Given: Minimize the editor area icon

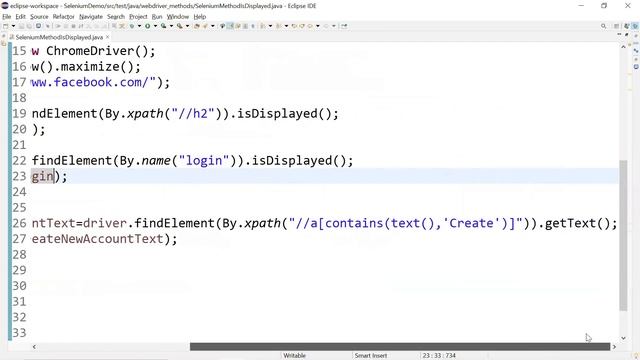Looking at the screenshot, I should click(x=620, y=34).
